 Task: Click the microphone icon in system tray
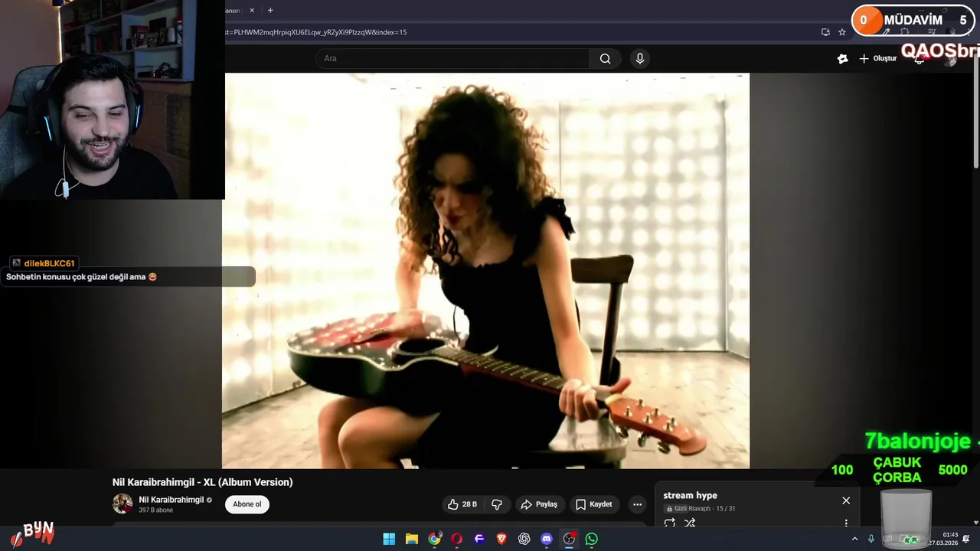(x=871, y=539)
